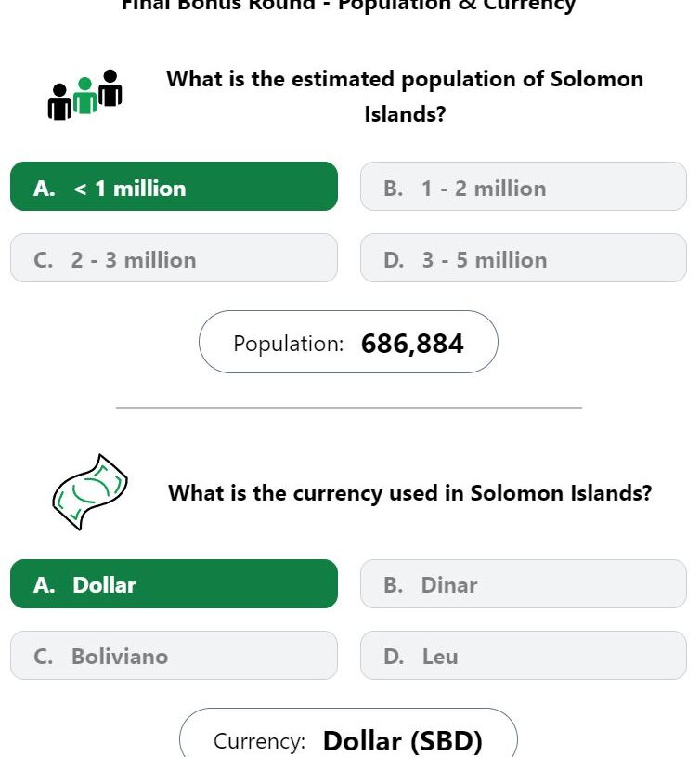Click the letter D beside Leu
This screenshot has height=757, width=700.
(394, 657)
